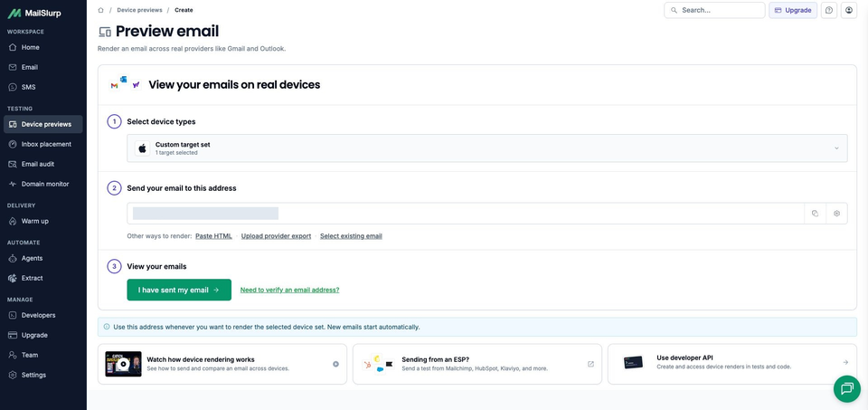This screenshot has width=868, height=410.
Task: Click the sidebar Upgrade card icon
Action: tap(13, 335)
